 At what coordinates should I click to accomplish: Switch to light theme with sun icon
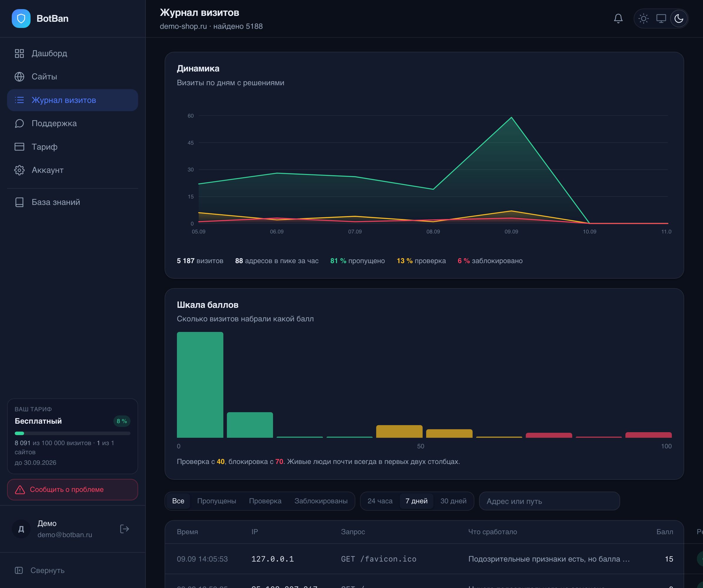(x=643, y=19)
